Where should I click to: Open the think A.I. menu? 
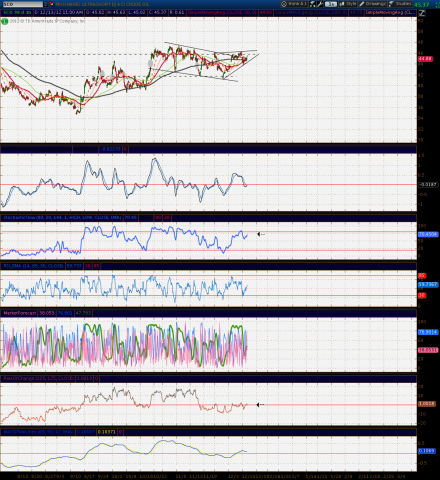coord(294,4)
